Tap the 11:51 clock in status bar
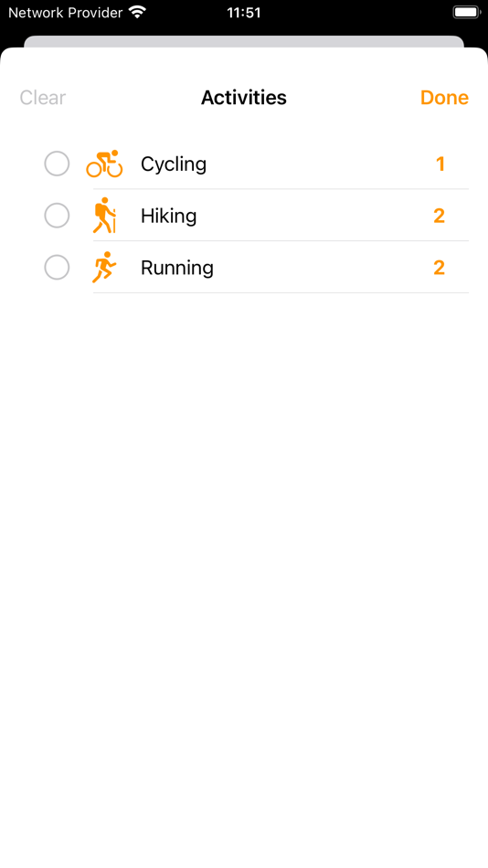Screen dimensions: 488x868 coord(244,12)
